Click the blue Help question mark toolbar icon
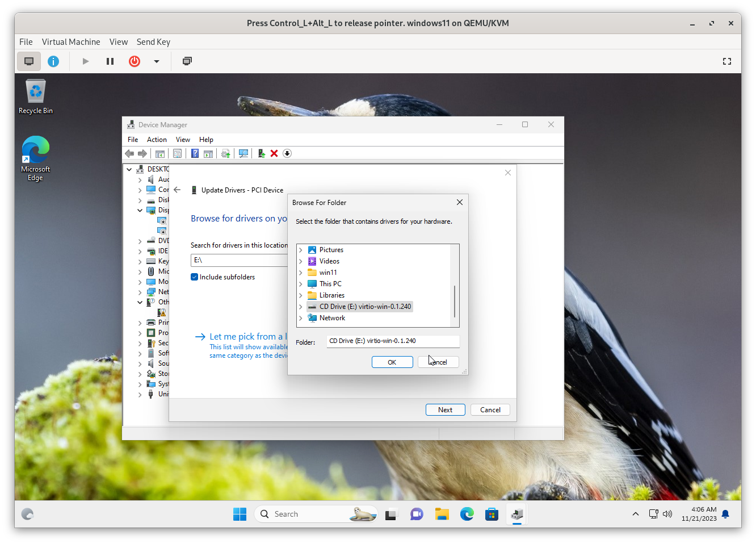756x544 pixels. (x=195, y=153)
